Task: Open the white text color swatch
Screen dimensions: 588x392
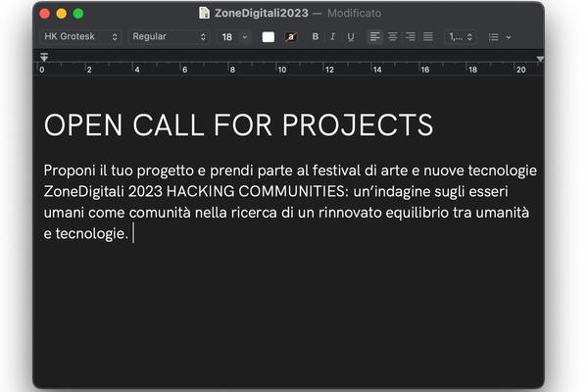Action: coord(269,37)
